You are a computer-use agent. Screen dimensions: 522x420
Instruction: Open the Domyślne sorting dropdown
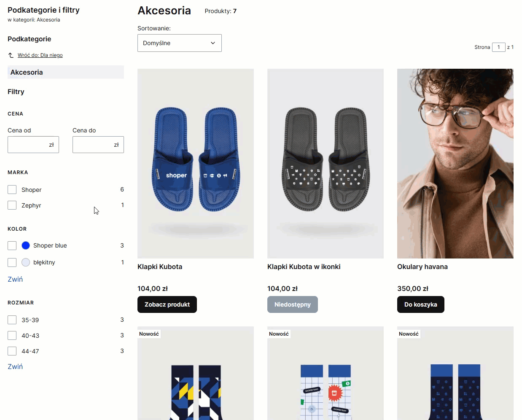point(180,43)
